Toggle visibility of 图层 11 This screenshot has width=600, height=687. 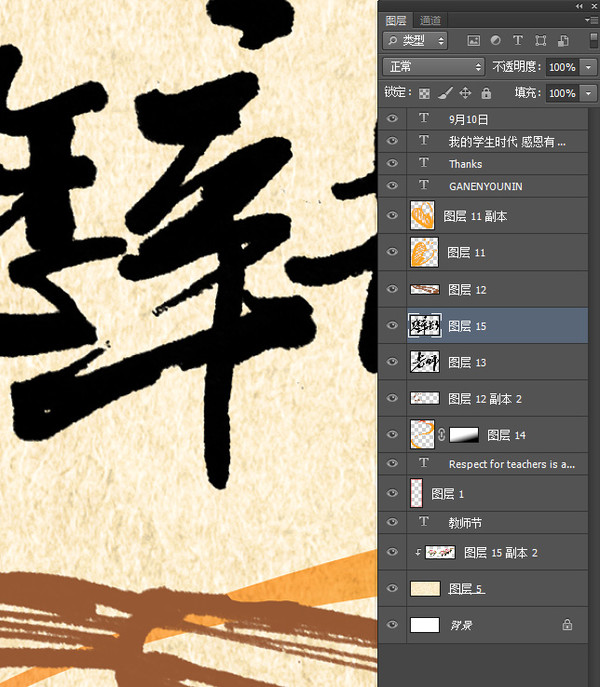click(x=392, y=251)
